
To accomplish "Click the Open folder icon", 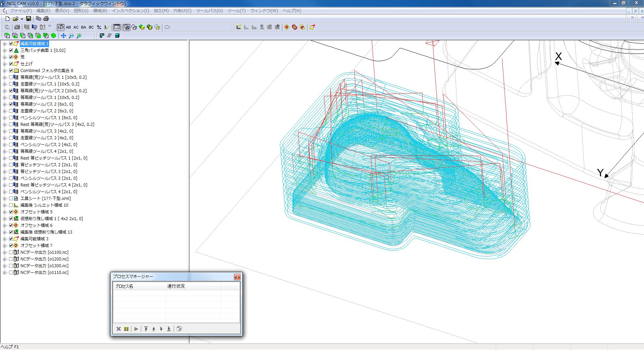I will (x=15, y=19).
